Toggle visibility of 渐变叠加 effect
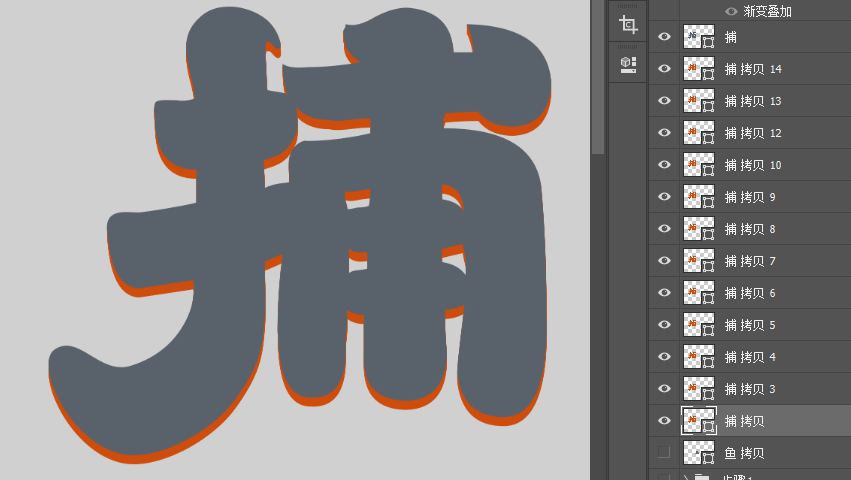 (x=731, y=11)
